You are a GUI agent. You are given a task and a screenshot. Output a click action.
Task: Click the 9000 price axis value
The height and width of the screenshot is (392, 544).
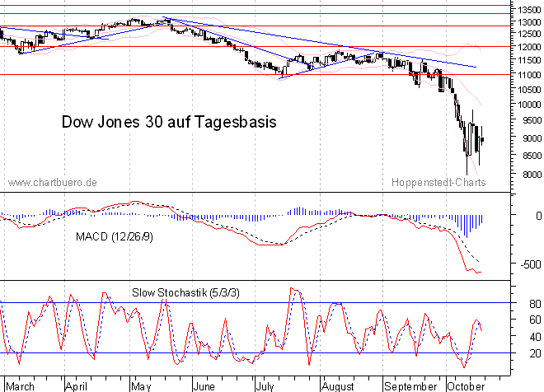point(532,138)
